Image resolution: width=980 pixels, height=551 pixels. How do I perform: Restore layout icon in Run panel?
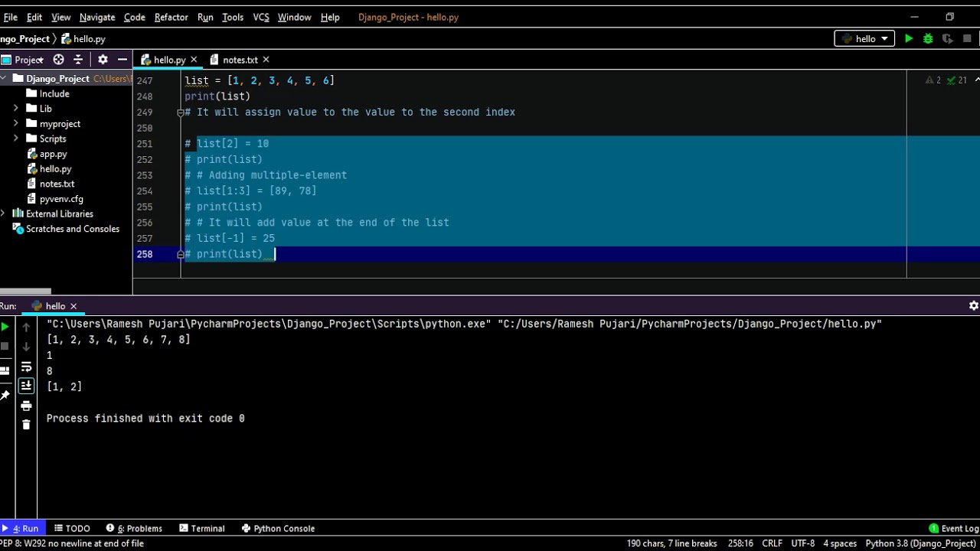tap(5, 370)
